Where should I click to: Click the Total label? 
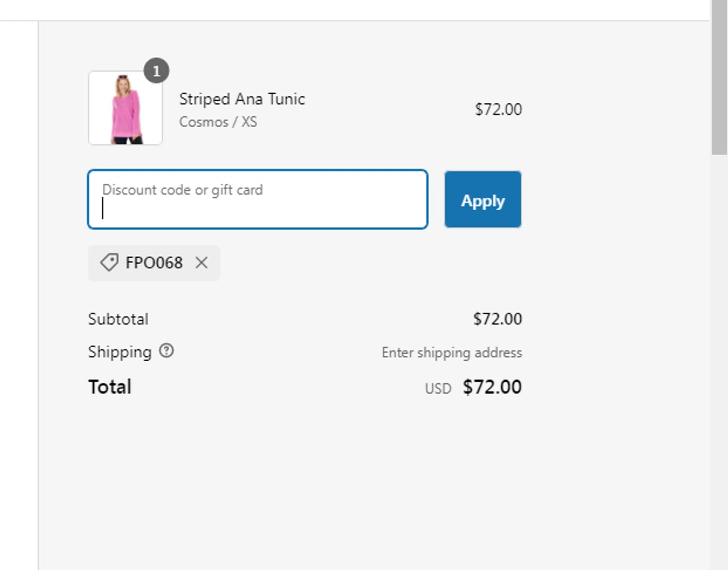pyautogui.click(x=110, y=387)
